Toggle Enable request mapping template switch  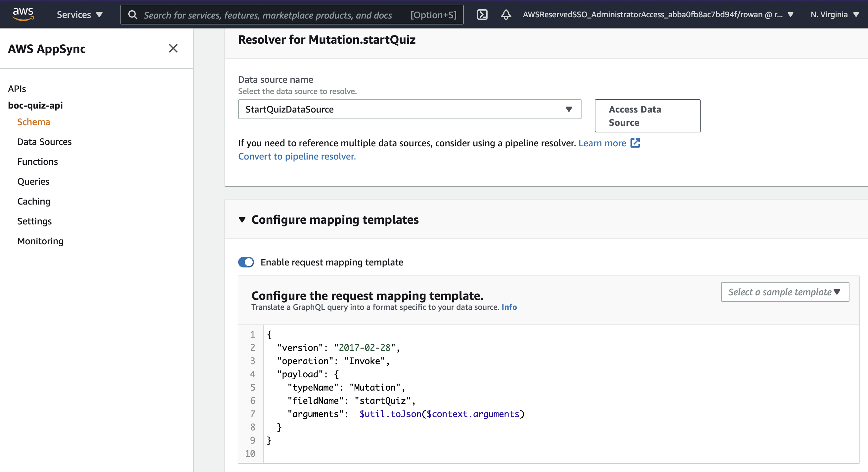[246, 262]
